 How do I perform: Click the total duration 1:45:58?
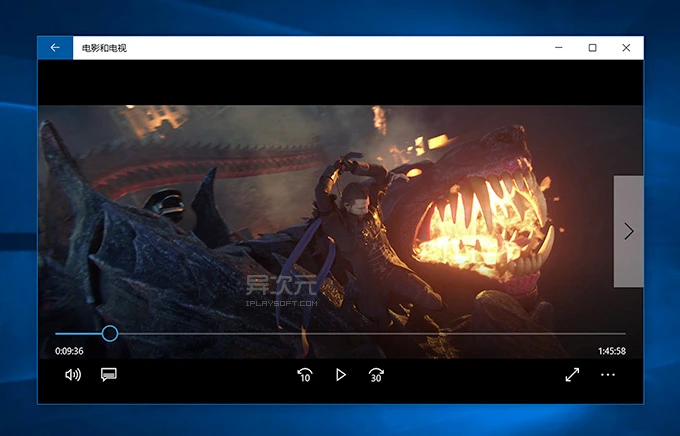[x=612, y=351]
